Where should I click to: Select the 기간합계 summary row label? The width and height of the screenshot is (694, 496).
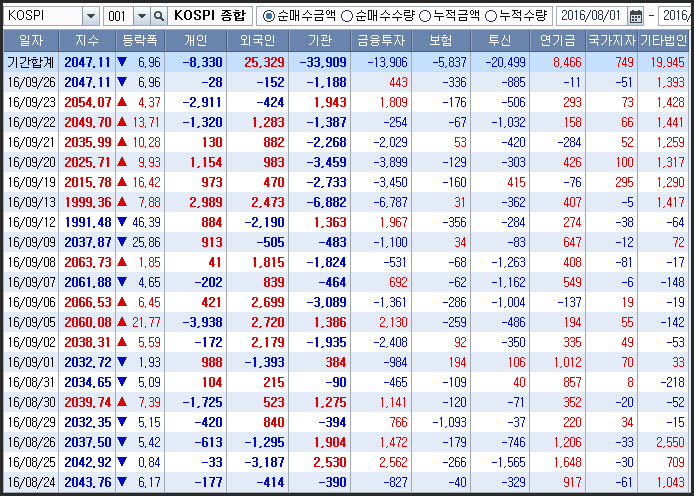31,62
